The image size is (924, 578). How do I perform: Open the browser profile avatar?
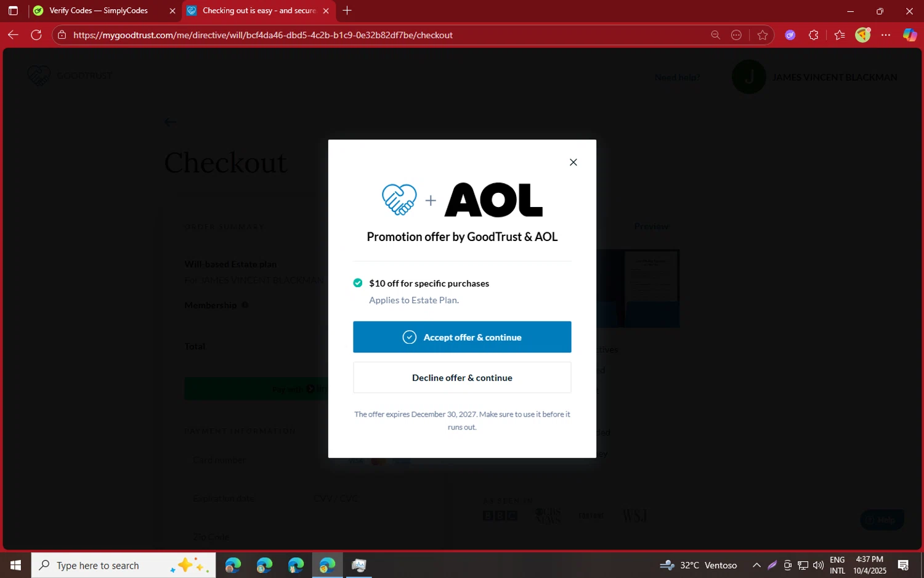coord(863,35)
